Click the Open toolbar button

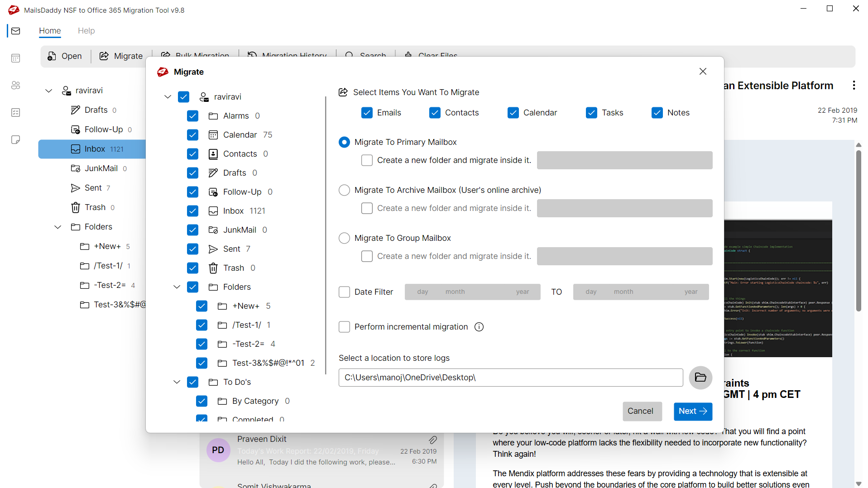tap(65, 56)
